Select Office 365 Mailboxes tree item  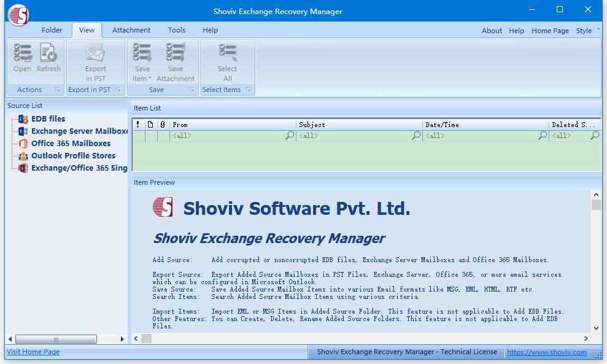(x=71, y=144)
